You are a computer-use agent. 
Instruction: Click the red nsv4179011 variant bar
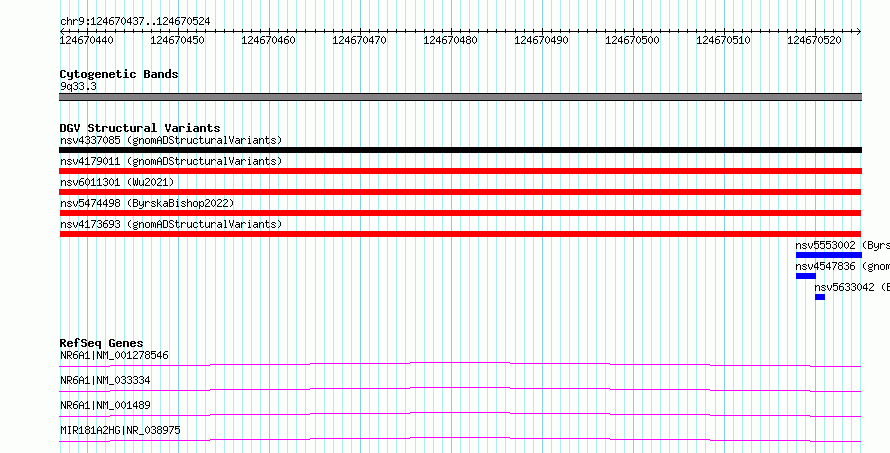click(x=460, y=171)
